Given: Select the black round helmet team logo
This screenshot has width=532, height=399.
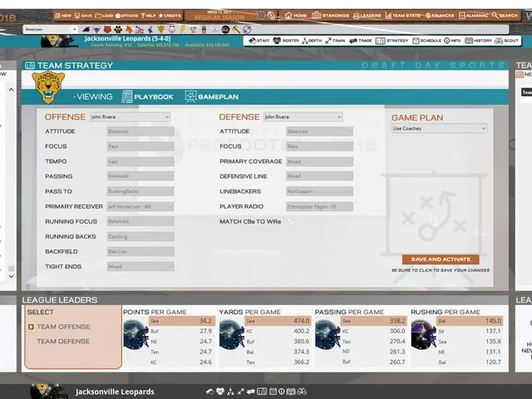Looking at the screenshot, I should click(x=225, y=30).
